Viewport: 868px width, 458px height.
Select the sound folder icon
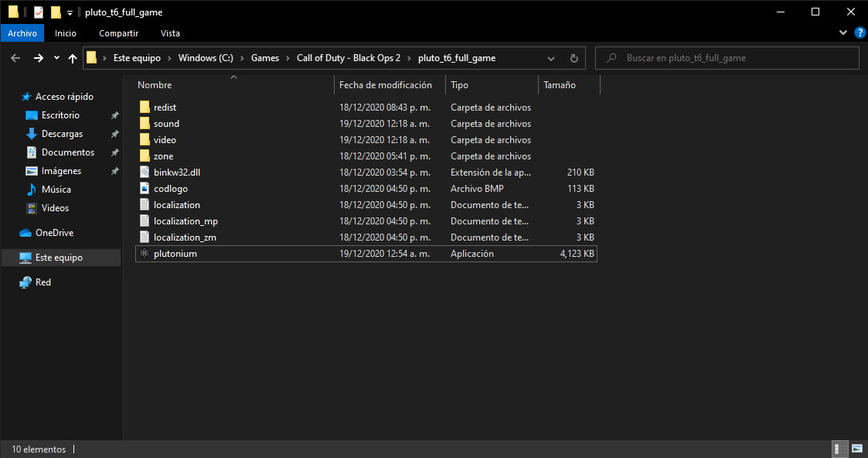coord(145,124)
